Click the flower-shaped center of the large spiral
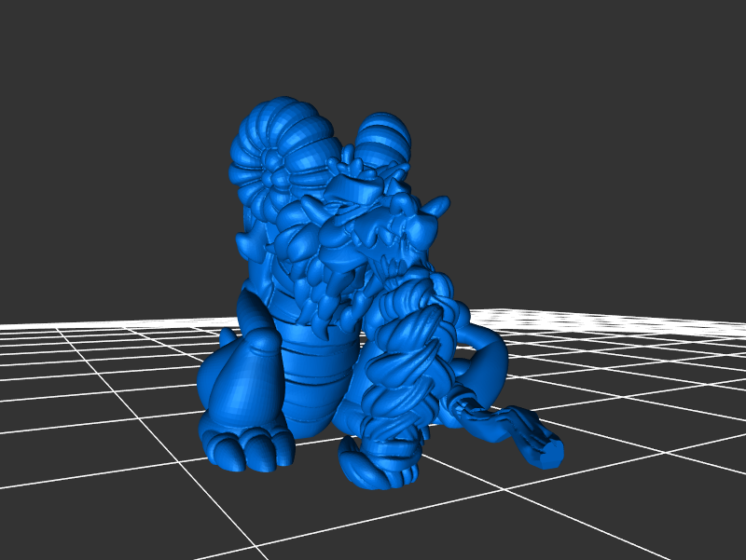The image size is (746, 560). pyautogui.click(x=279, y=174)
